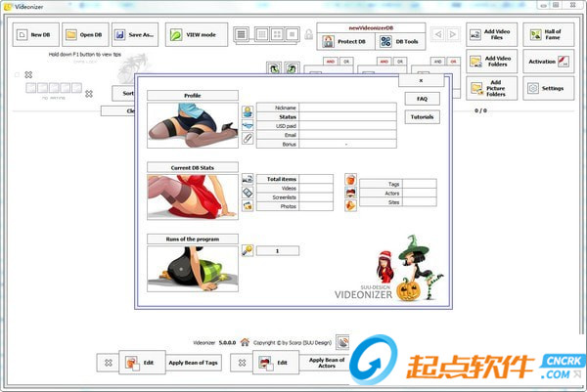Image resolution: width=587 pixels, height=392 pixels.
Task: Click the Actors face icon in stats
Action: tap(350, 193)
